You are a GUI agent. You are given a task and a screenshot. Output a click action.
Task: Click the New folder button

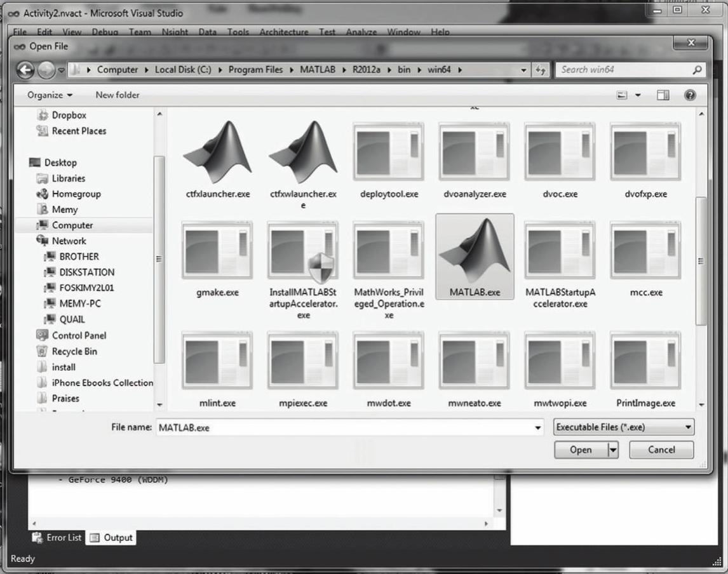pyautogui.click(x=118, y=95)
